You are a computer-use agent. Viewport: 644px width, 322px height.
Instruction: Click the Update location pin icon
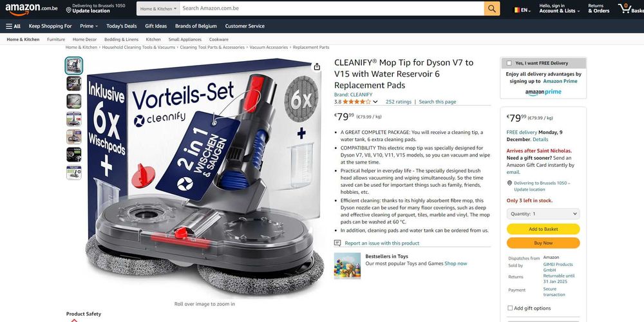click(x=69, y=8)
